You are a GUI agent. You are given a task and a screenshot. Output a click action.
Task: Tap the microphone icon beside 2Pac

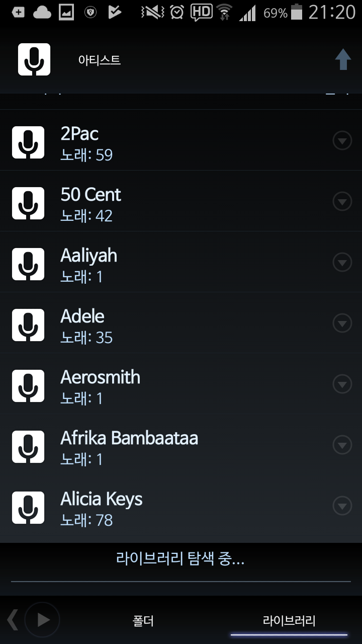coord(28,143)
